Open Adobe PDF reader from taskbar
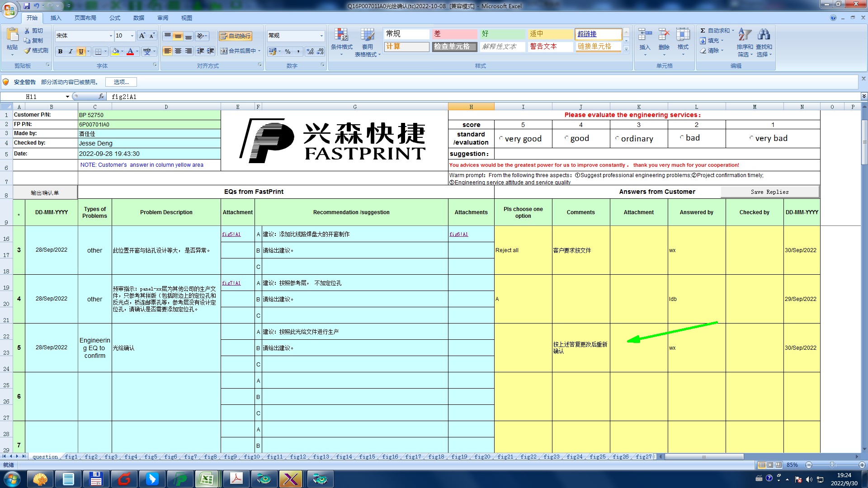The image size is (868, 488). tap(236, 479)
